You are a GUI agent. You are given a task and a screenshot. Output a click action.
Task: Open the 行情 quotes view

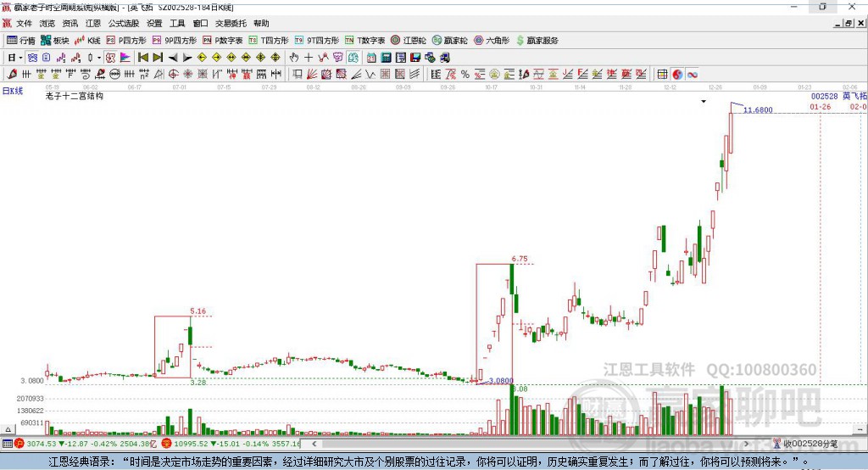point(21,41)
